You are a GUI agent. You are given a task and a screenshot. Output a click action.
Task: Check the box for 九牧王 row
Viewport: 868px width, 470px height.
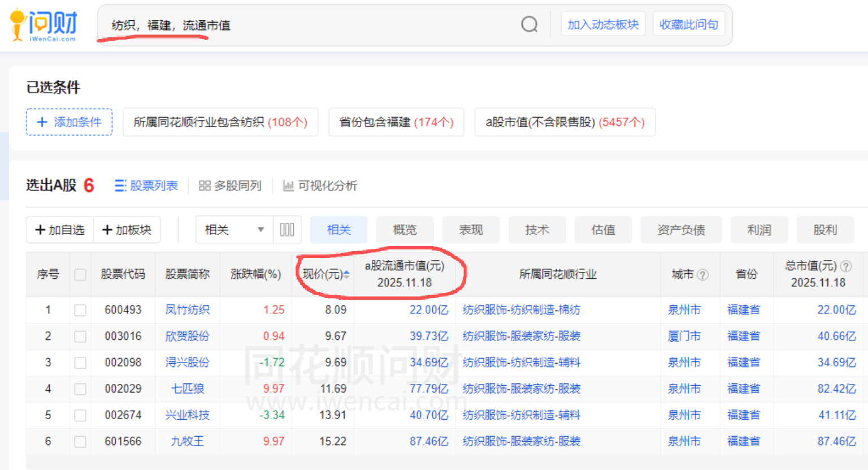(80, 442)
